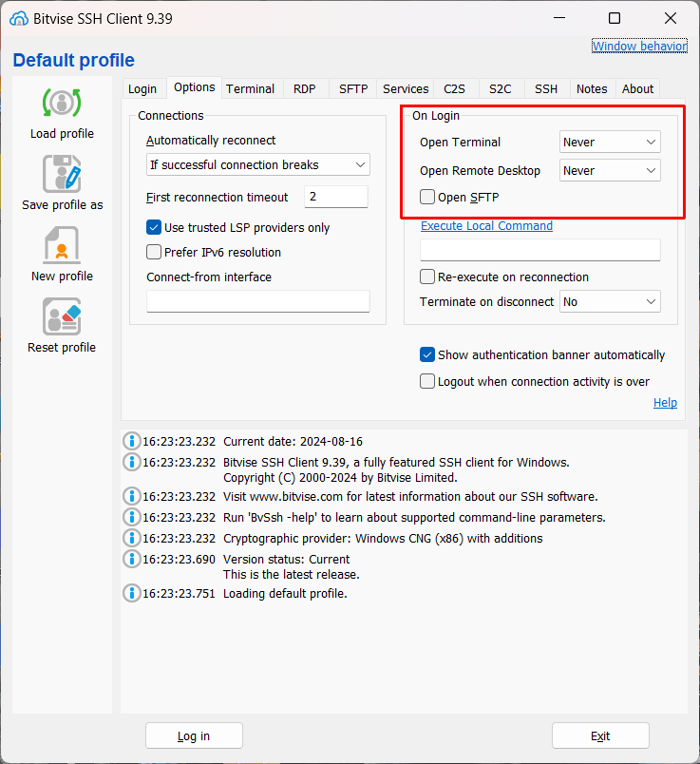Open the SSH tab
This screenshot has width=700, height=764.
click(x=546, y=88)
